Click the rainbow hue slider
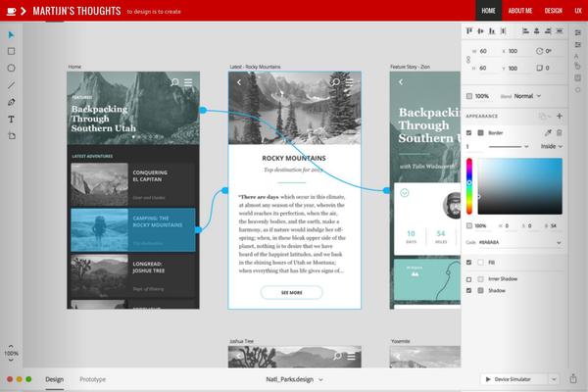 (x=468, y=186)
